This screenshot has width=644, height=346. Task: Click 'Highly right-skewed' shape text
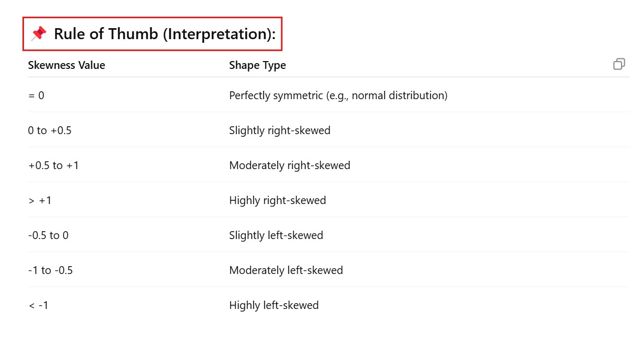[x=278, y=200]
